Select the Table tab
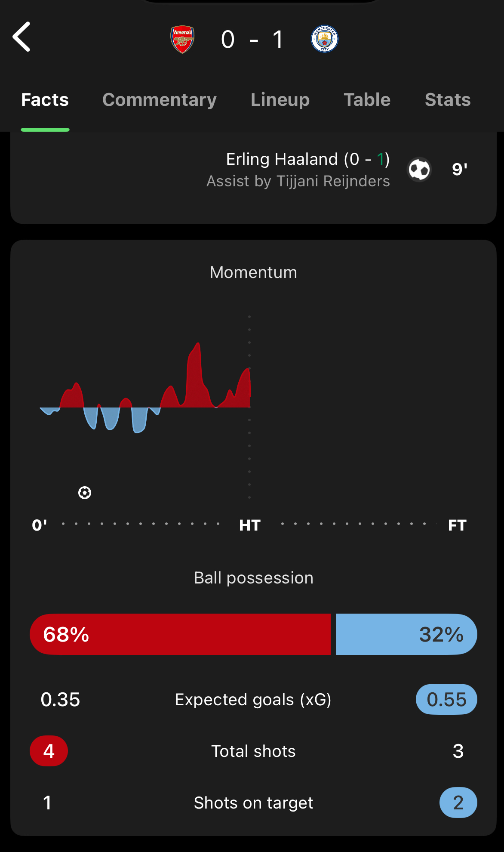Image resolution: width=504 pixels, height=852 pixels. tap(367, 100)
